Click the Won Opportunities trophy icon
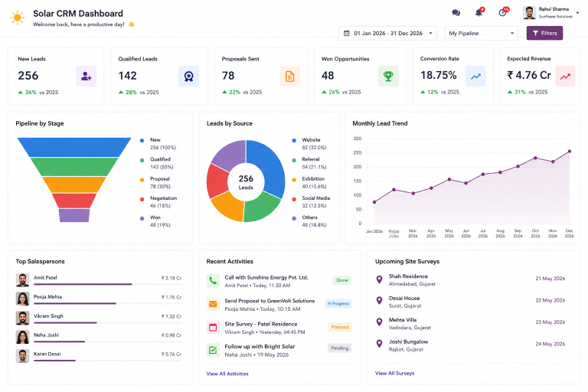Screen dimensions: 588x392 (x=388, y=76)
